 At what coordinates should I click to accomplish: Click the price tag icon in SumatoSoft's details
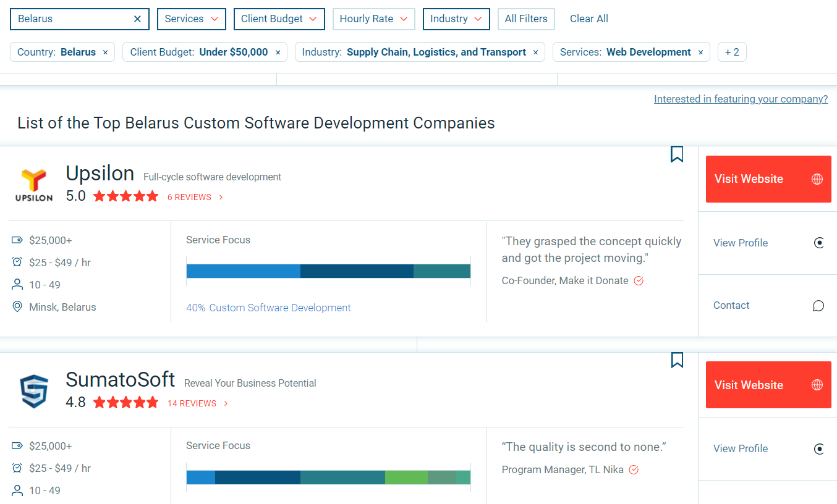17,446
